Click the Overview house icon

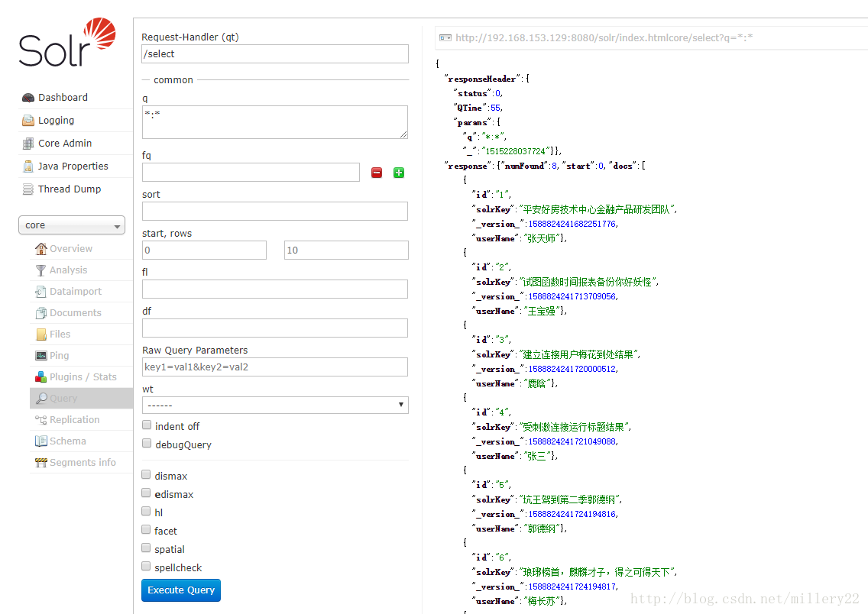click(41, 249)
